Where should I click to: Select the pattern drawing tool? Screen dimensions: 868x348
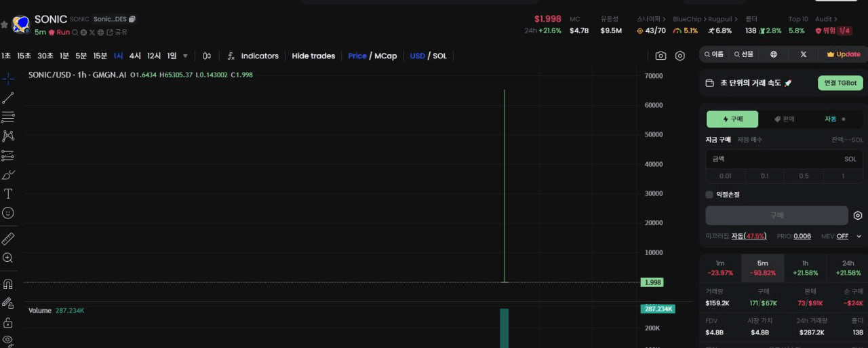pyautogui.click(x=8, y=136)
